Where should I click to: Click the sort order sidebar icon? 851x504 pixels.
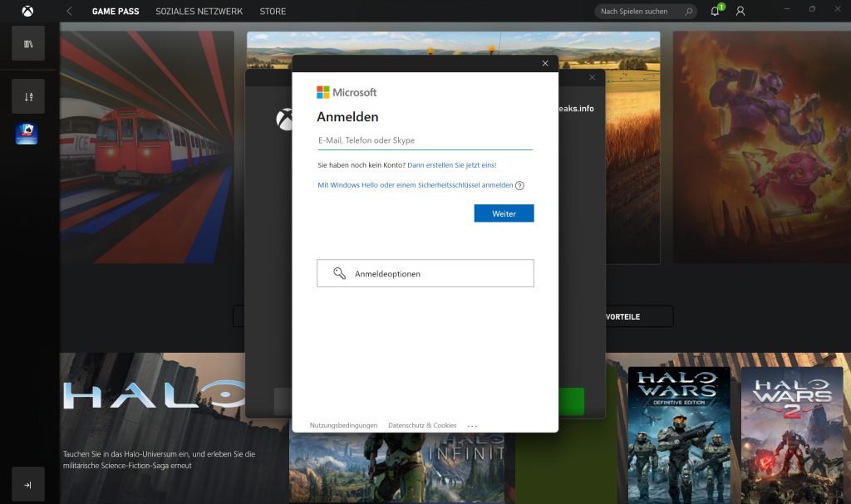(x=28, y=96)
